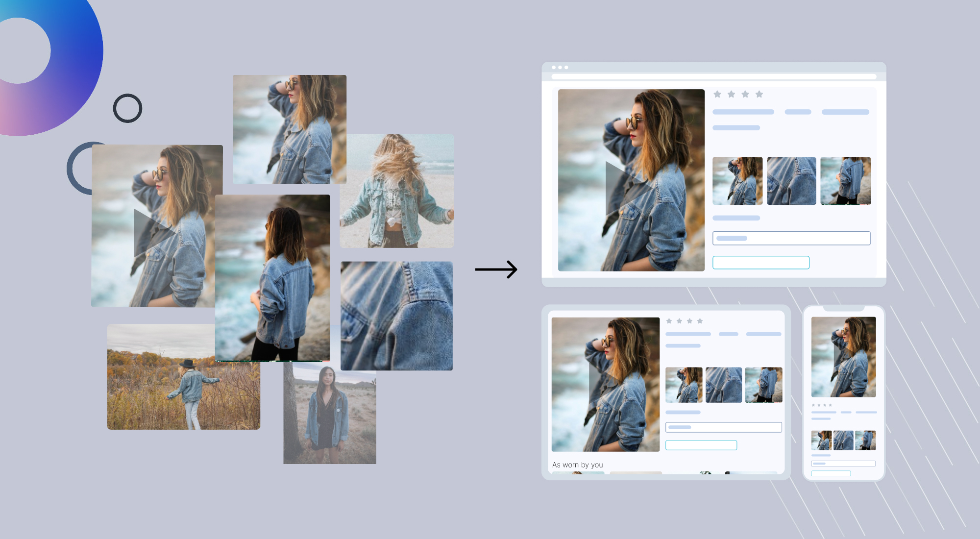Viewport: 980px width, 539px height.
Task: Click the first star in browser mockup rating
Action: pos(717,94)
